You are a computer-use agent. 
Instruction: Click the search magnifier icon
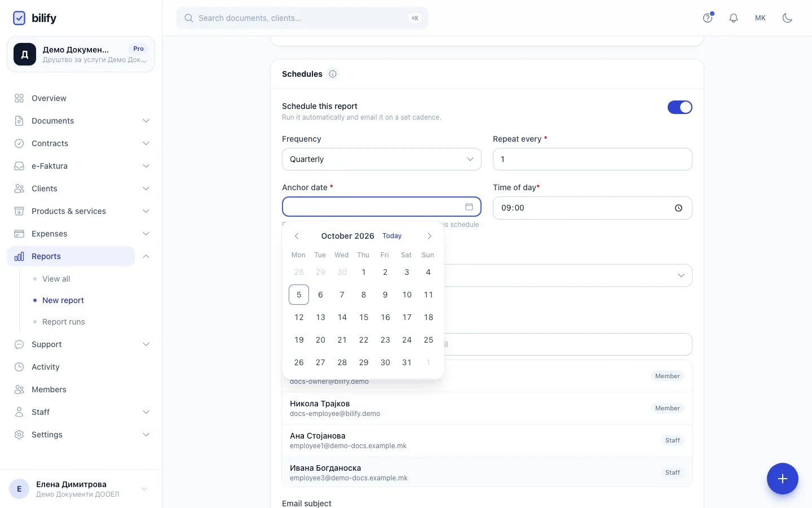[x=189, y=18]
